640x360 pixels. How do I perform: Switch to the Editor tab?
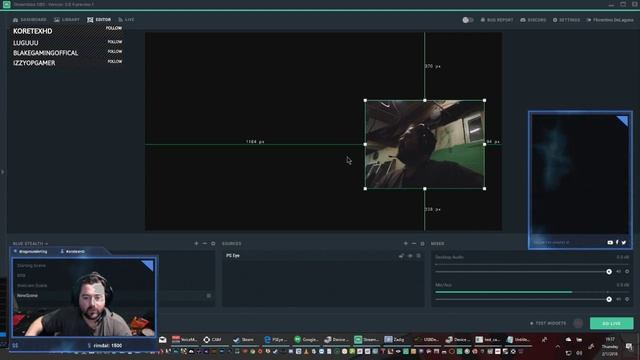99,20
